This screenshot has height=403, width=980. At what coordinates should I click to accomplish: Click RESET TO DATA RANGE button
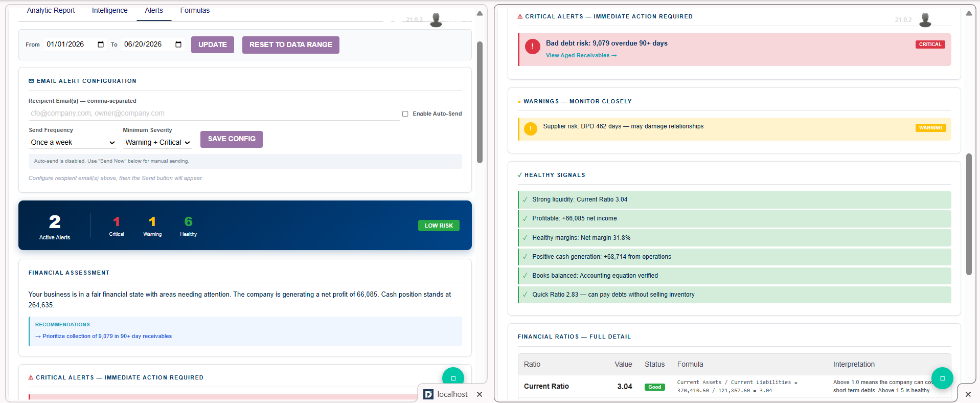(291, 44)
